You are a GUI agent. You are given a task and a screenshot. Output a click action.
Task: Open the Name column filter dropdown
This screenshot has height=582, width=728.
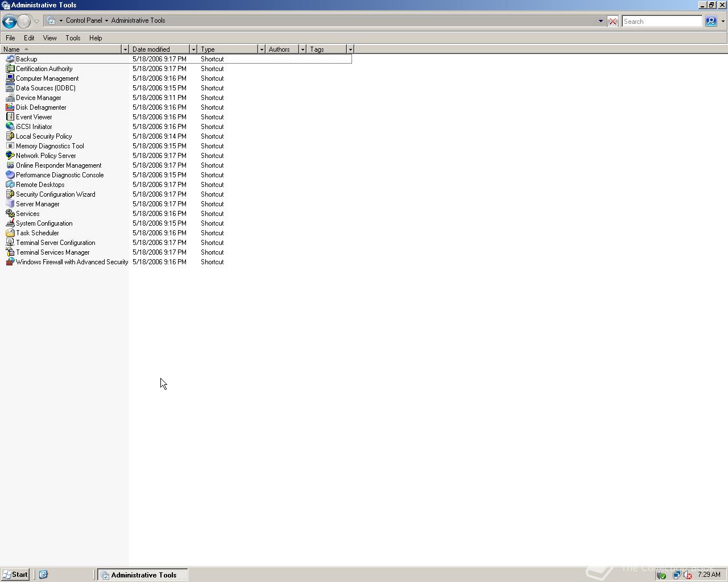pyautogui.click(x=125, y=49)
